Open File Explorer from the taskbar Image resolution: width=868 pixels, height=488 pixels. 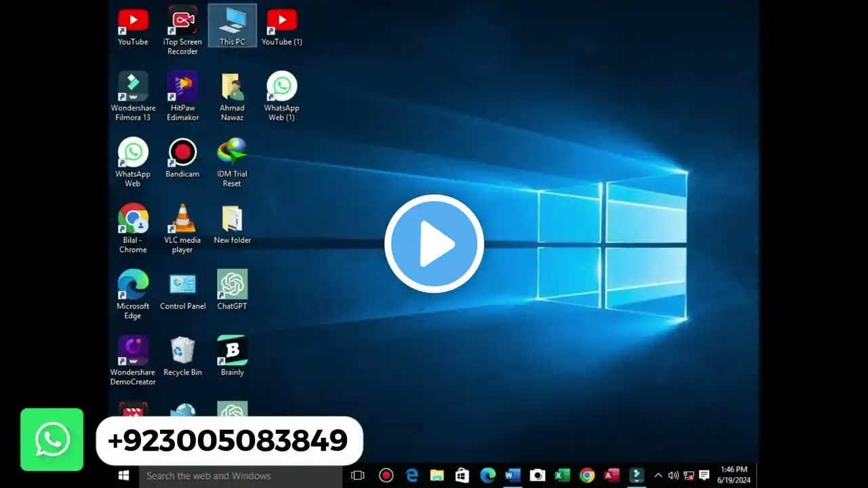coord(437,476)
